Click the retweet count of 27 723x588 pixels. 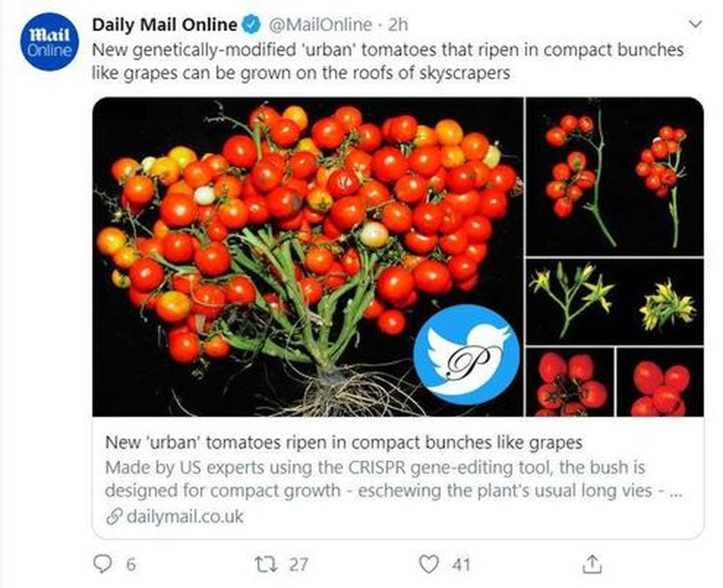(x=298, y=565)
